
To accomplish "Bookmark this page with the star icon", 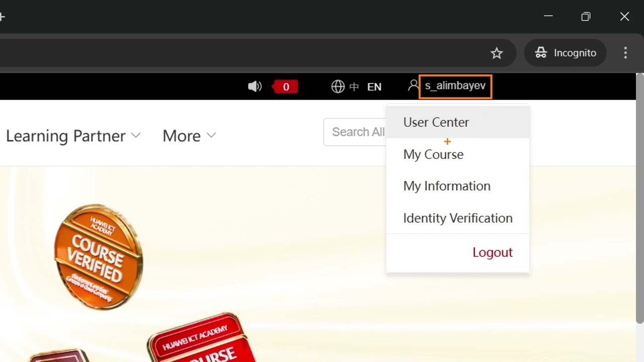I will [x=497, y=53].
